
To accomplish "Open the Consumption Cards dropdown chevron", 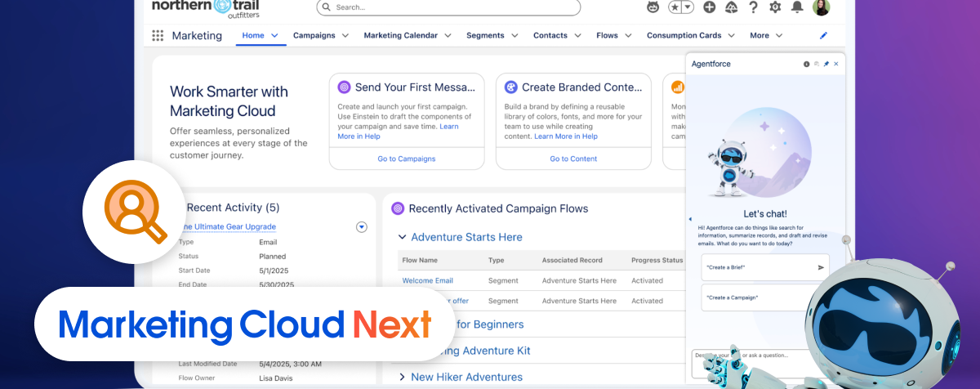I will [x=732, y=36].
